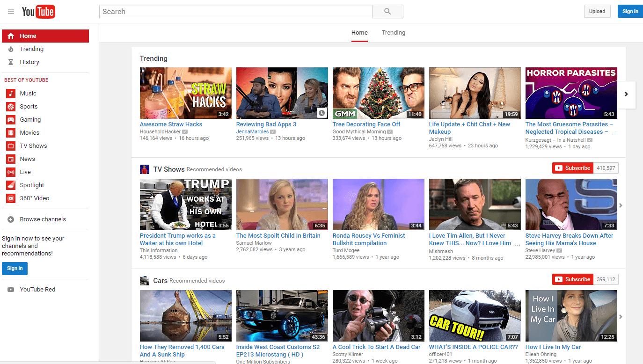Open How They Removed 1,400 Cars title
Viewport: 643px width, 364px height.
182,351
